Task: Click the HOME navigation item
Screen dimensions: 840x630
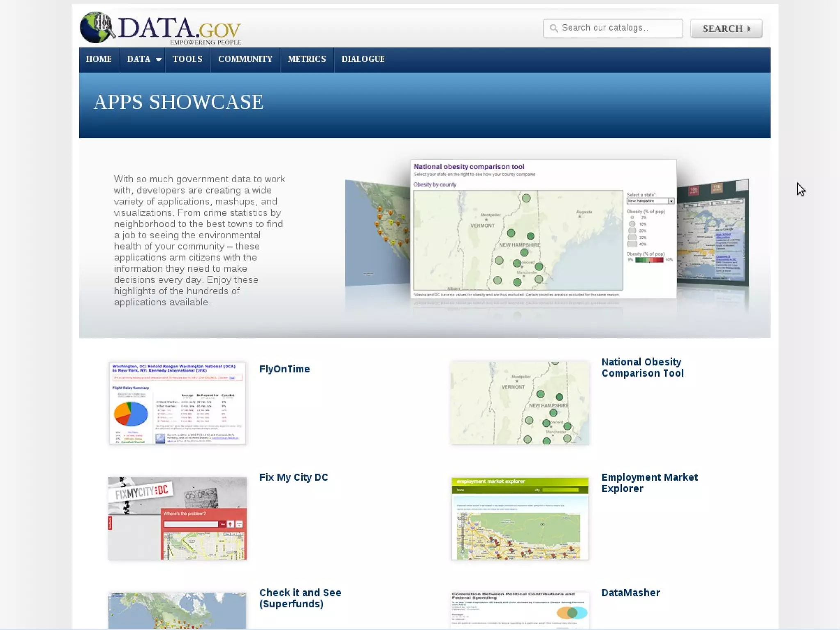Action: pos(98,59)
